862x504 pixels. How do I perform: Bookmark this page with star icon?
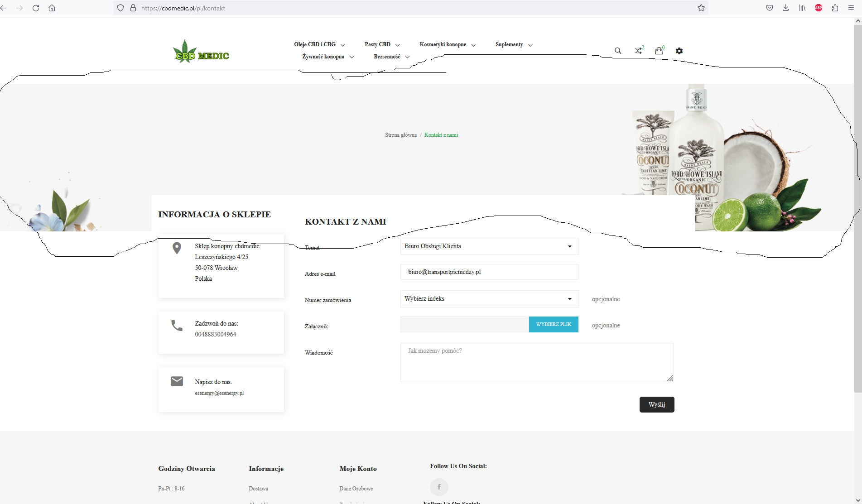pos(701,8)
